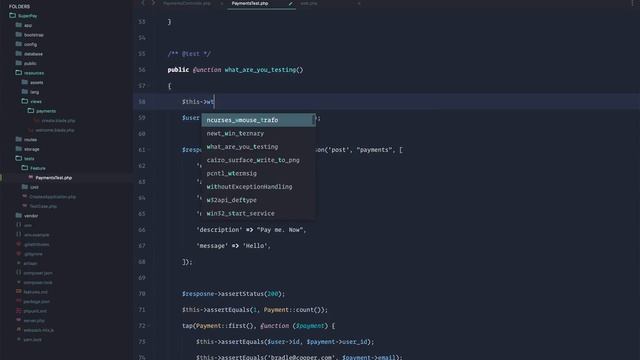Choose newt_win_ternary from the autocomplete list
This screenshot has width=640, height=360.
click(258, 133)
